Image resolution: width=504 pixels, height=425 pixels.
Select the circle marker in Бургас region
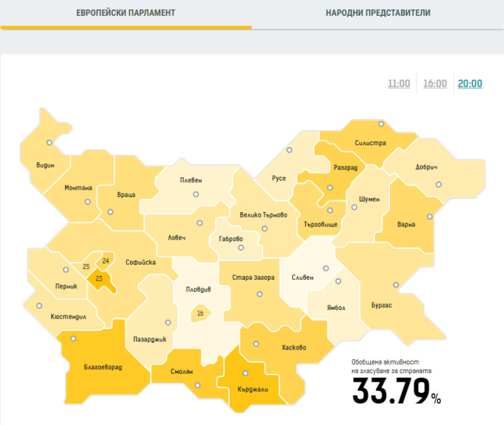pyautogui.click(x=396, y=285)
